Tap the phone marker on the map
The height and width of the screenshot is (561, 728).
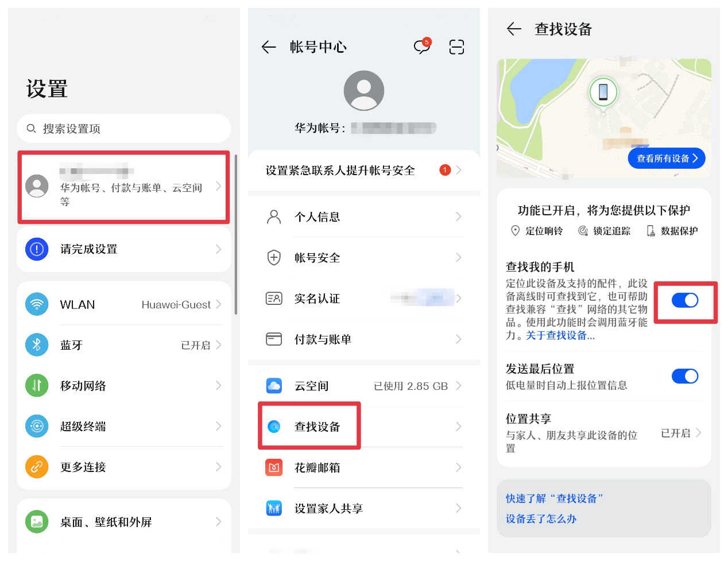click(x=603, y=92)
